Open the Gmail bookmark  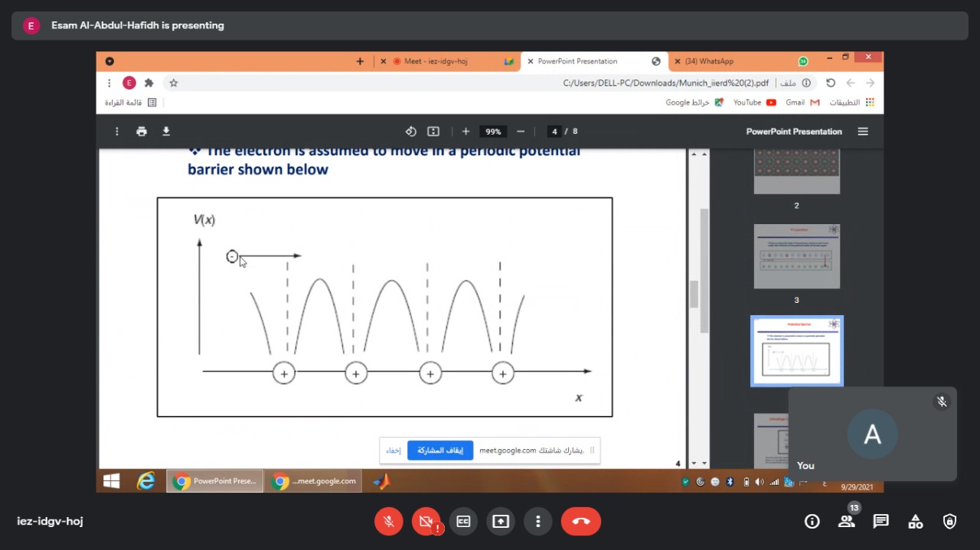coord(802,103)
